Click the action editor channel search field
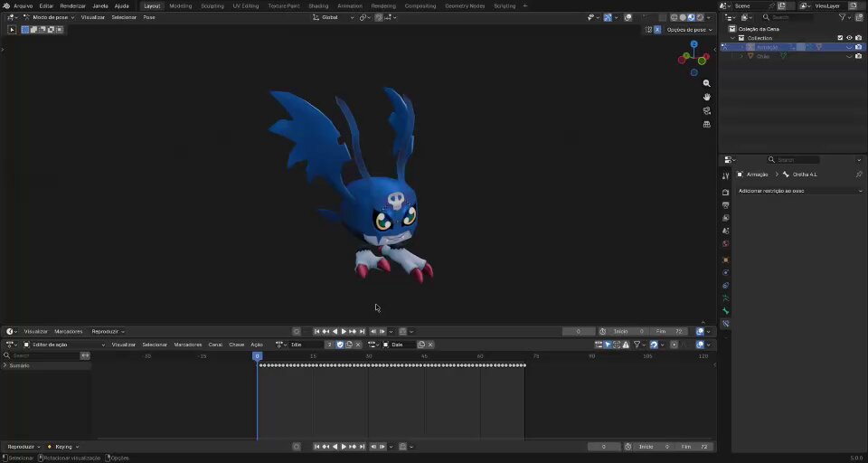Screen dimensions: 868x463 41,355
